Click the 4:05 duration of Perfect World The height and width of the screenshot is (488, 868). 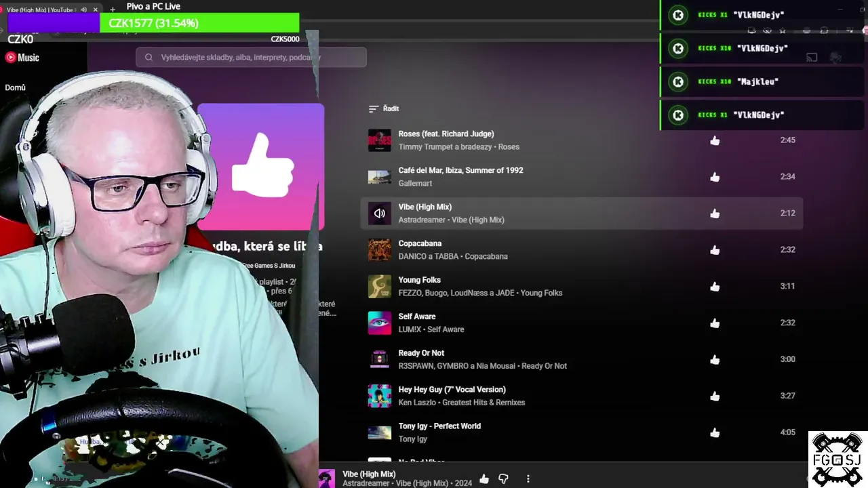tap(787, 433)
